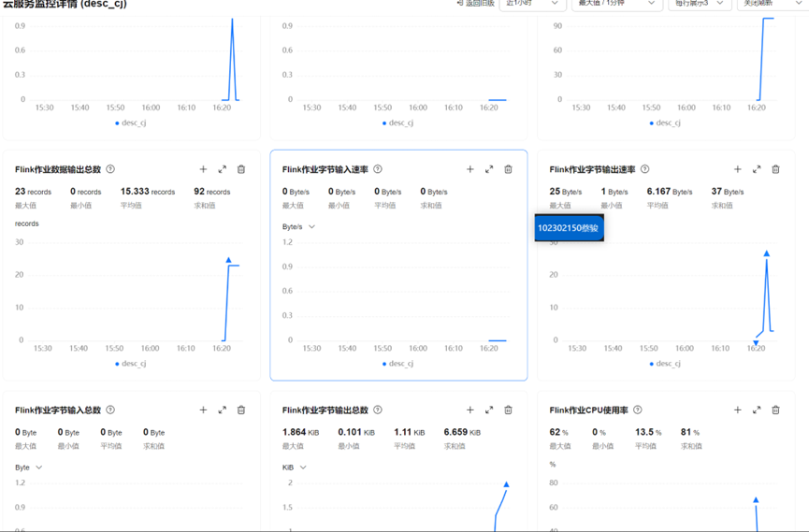The image size is (809, 532).
Task: Click plus icon on Flink作业字节输入速率 card
Action: coord(470,169)
